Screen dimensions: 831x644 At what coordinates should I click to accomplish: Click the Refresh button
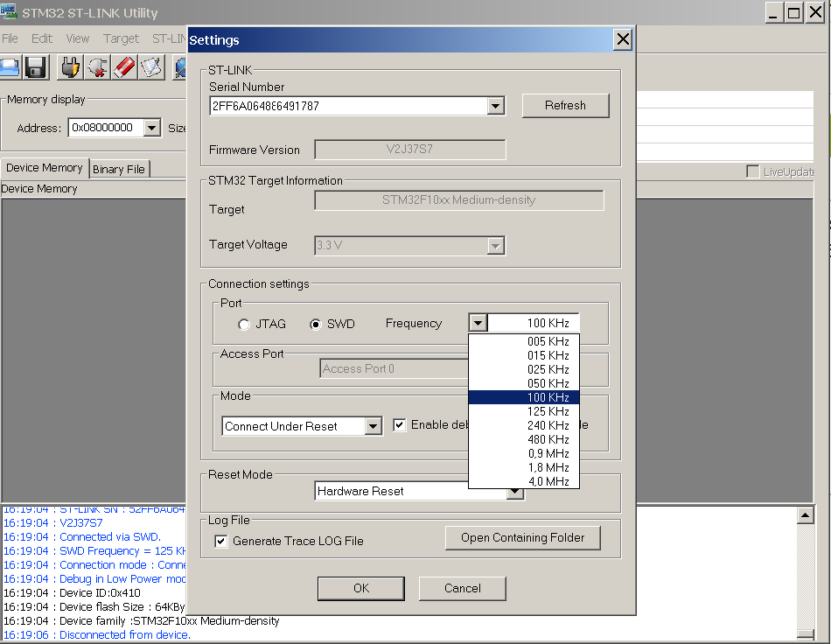point(565,106)
